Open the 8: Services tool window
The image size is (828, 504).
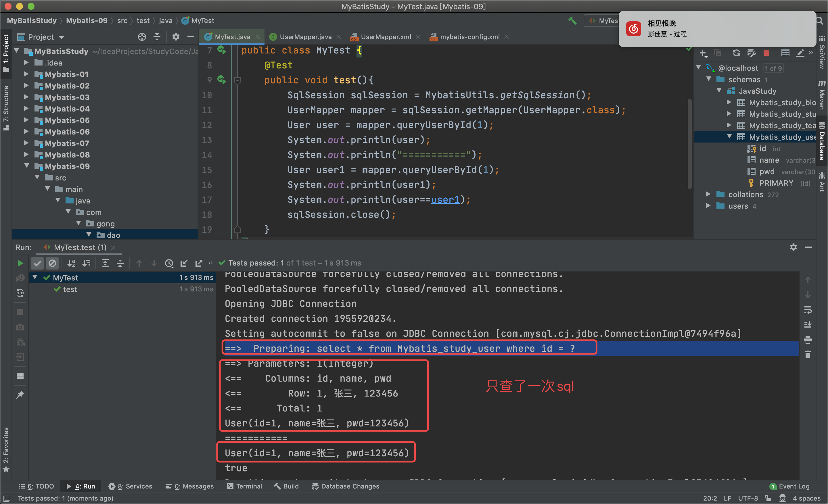coord(131,486)
